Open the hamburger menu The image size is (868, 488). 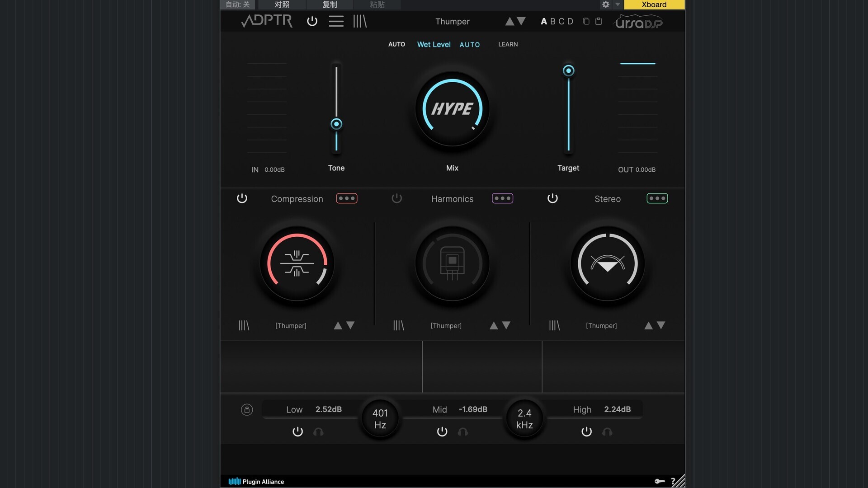tap(336, 21)
